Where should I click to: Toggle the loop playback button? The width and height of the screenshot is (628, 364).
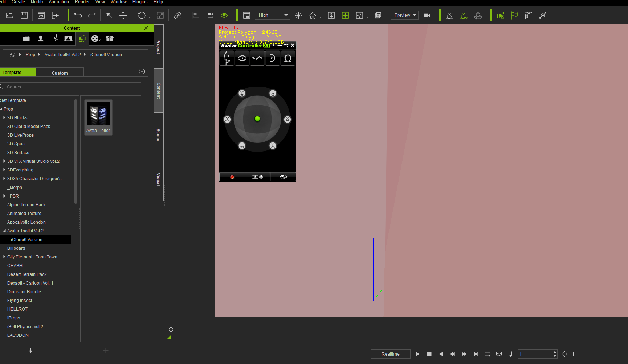[487, 354]
